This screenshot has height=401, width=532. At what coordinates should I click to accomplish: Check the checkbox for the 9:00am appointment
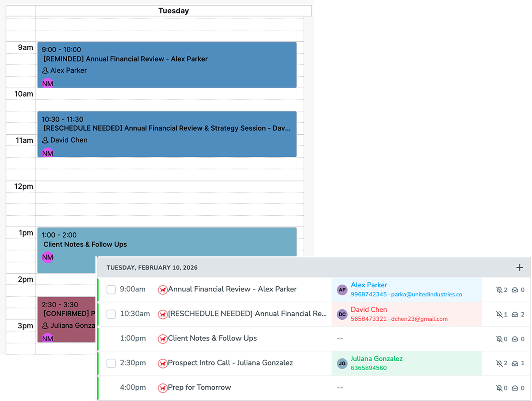(111, 290)
